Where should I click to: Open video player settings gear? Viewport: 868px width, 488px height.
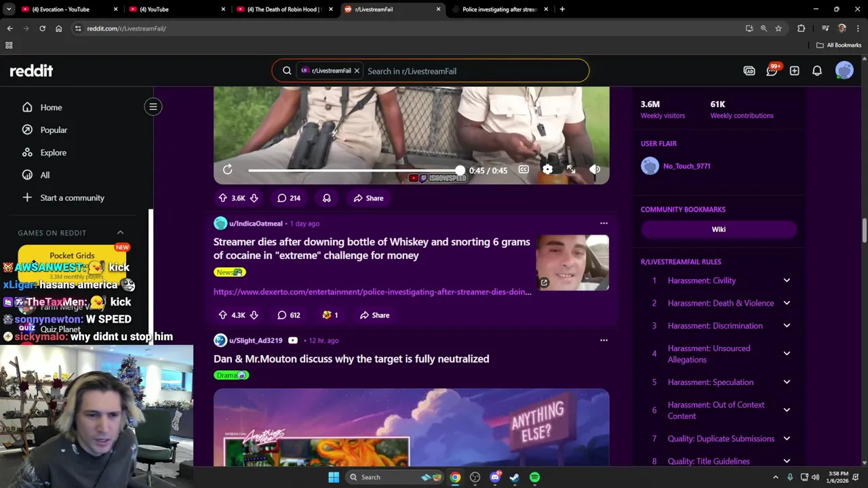coord(547,169)
